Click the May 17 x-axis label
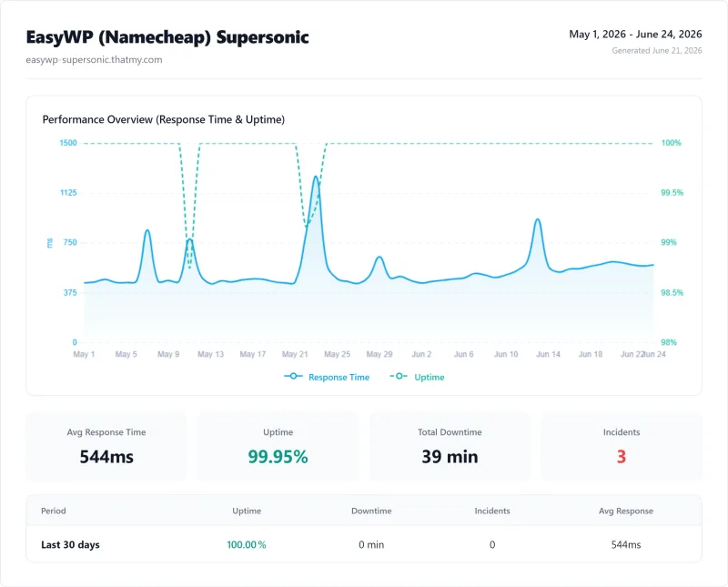 253,354
